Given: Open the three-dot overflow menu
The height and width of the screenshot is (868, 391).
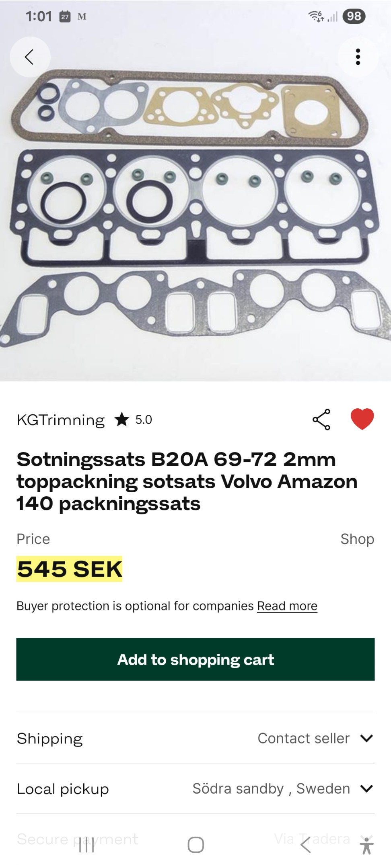Looking at the screenshot, I should pos(358,57).
